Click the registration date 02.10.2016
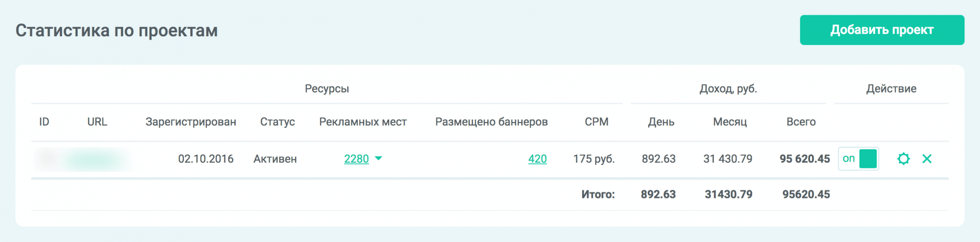This screenshot has width=980, height=242. click(205, 159)
